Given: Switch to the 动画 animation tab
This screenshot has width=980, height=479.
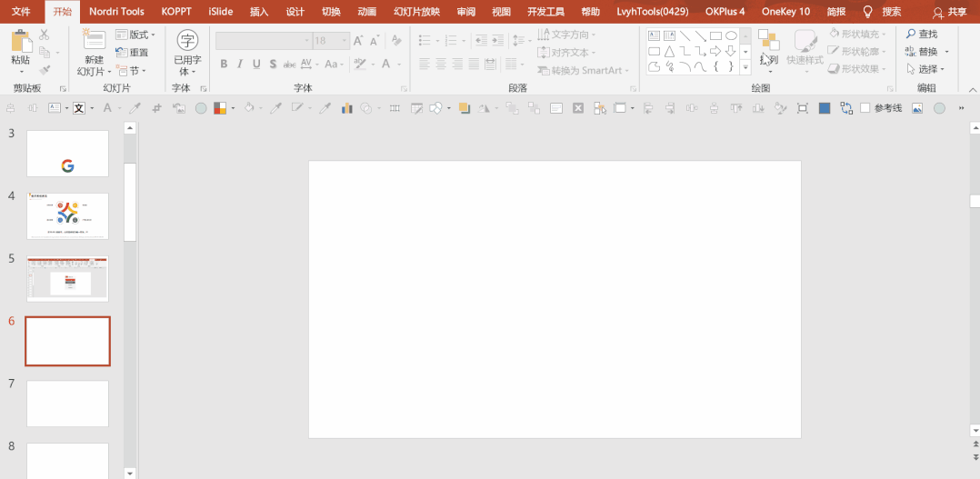Looking at the screenshot, I should 367,11.
